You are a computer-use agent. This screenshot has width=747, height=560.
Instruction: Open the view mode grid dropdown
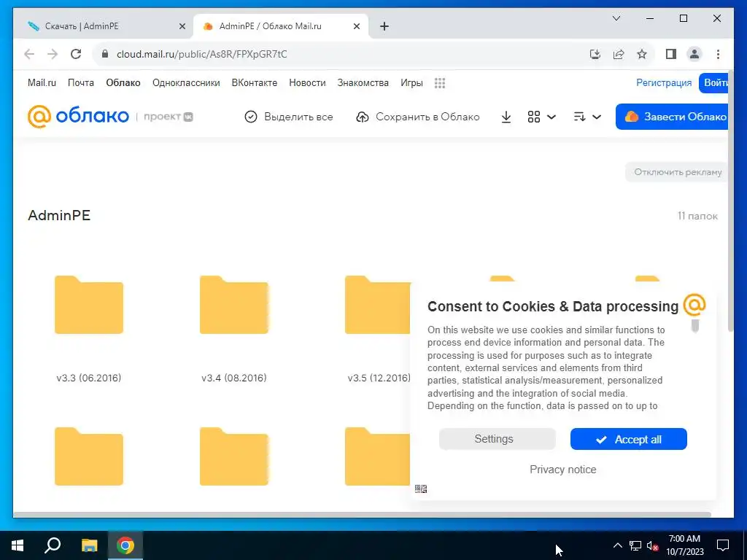(542, 117)
